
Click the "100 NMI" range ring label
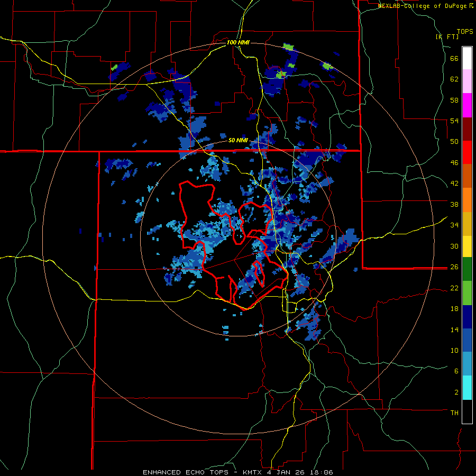(x=238, y=42)
